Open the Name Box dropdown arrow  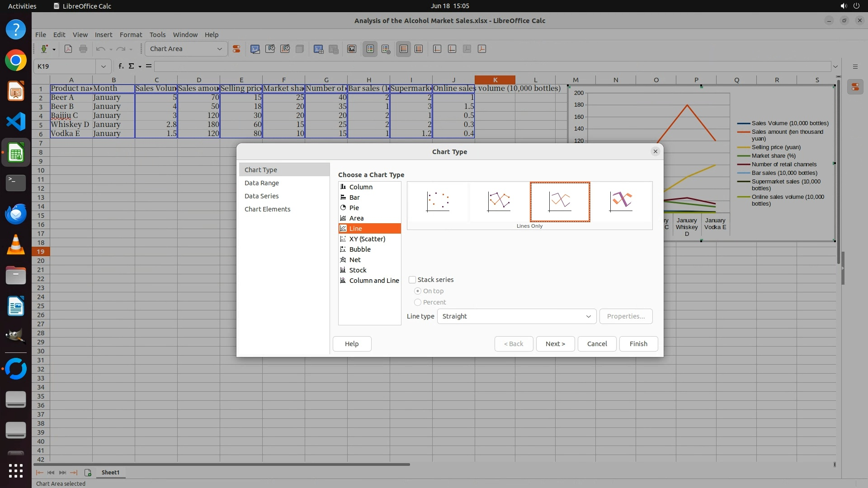point(103,66)
